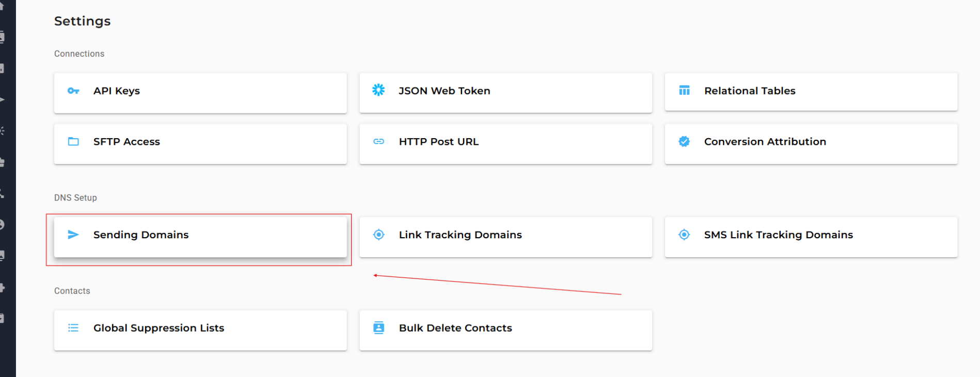Open the Conversion Attribution settings
This screenshot has height=377, width=980.
811,143
